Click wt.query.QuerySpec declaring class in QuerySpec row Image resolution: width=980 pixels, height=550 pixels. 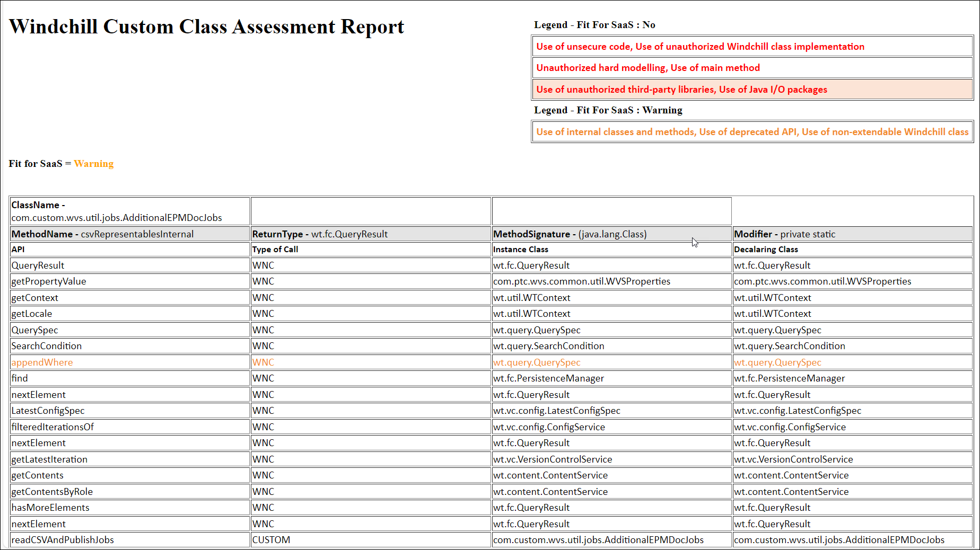click(853, 330)
